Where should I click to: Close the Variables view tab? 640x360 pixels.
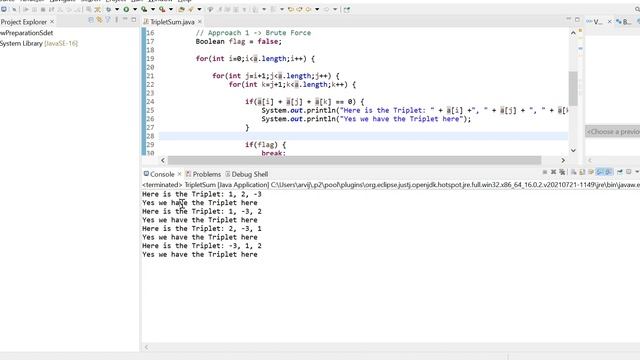pyautogui.click(x=609, y=22)
